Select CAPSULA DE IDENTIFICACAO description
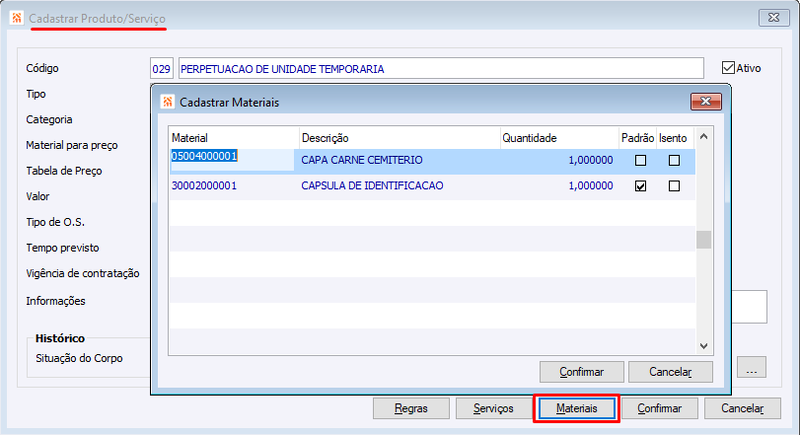This screenshot has height=435, width=800. [372, 186]
